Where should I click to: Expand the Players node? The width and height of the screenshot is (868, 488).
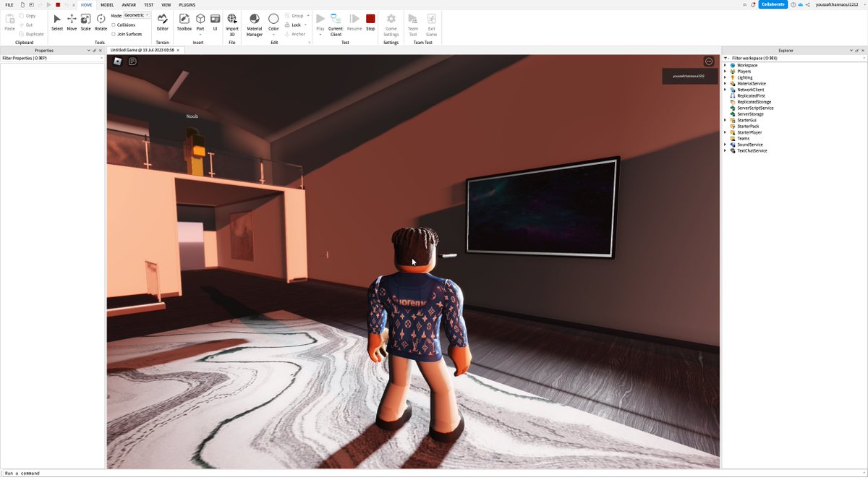click(725, 72)
